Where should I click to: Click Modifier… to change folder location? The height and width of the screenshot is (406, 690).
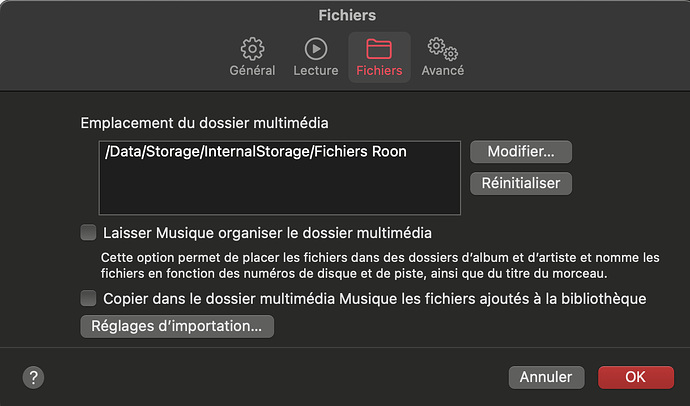click(521, 152)
